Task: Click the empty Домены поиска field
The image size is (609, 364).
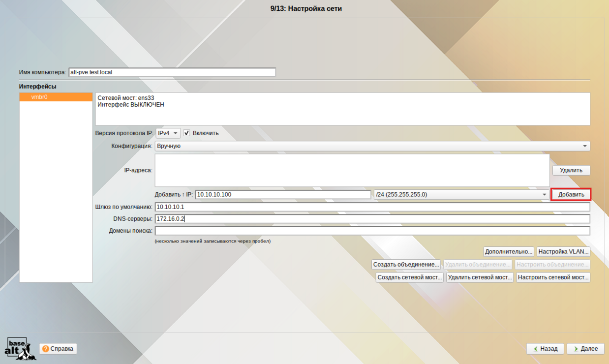Action: pos(372,231)
